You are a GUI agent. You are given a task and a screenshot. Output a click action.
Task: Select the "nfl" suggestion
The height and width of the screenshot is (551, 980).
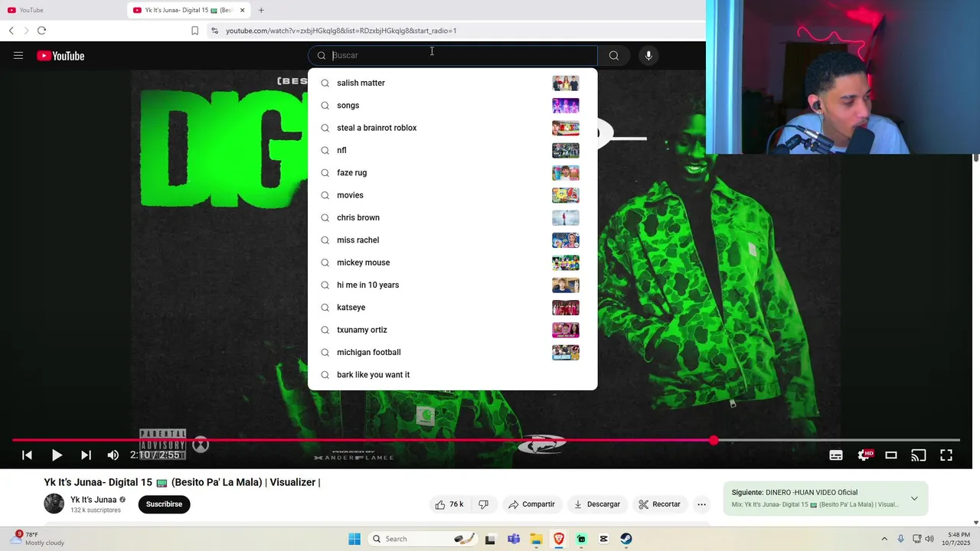[x=452, y=150]
